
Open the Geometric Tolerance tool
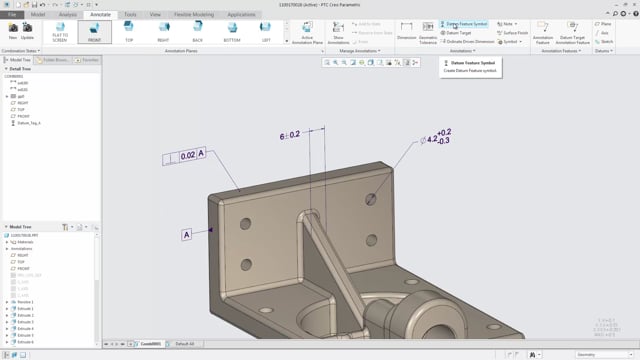click(x=428, y=33)
